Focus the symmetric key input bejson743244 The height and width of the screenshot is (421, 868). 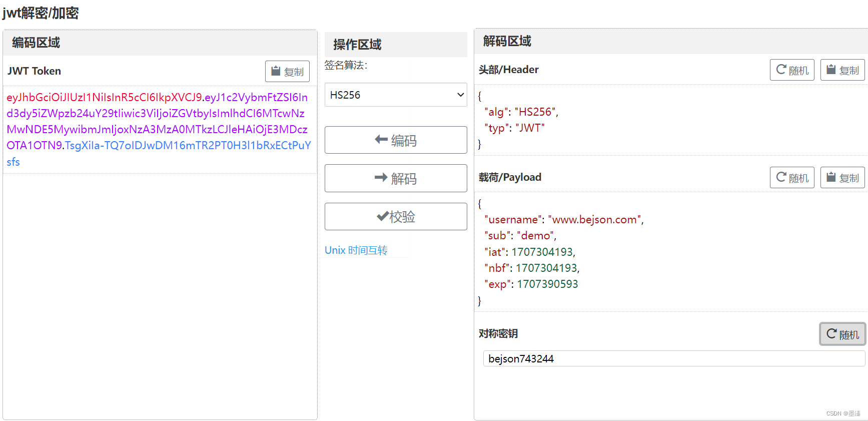coord(674,358)
